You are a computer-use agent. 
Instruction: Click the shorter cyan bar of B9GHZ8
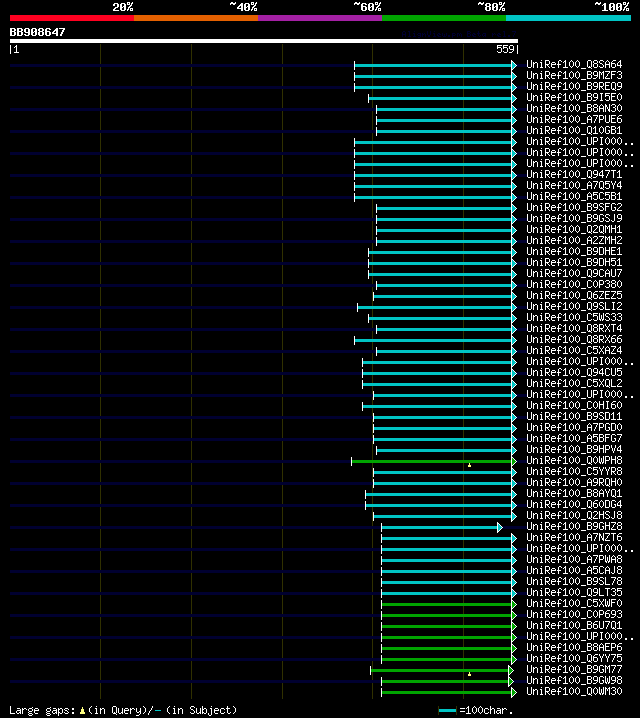[x=440, y=528]
